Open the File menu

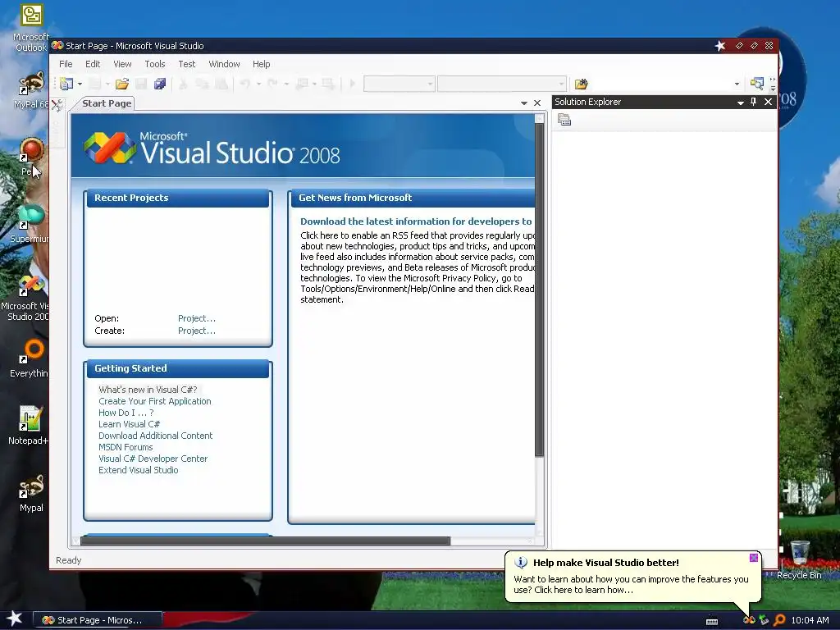(66, 64)
